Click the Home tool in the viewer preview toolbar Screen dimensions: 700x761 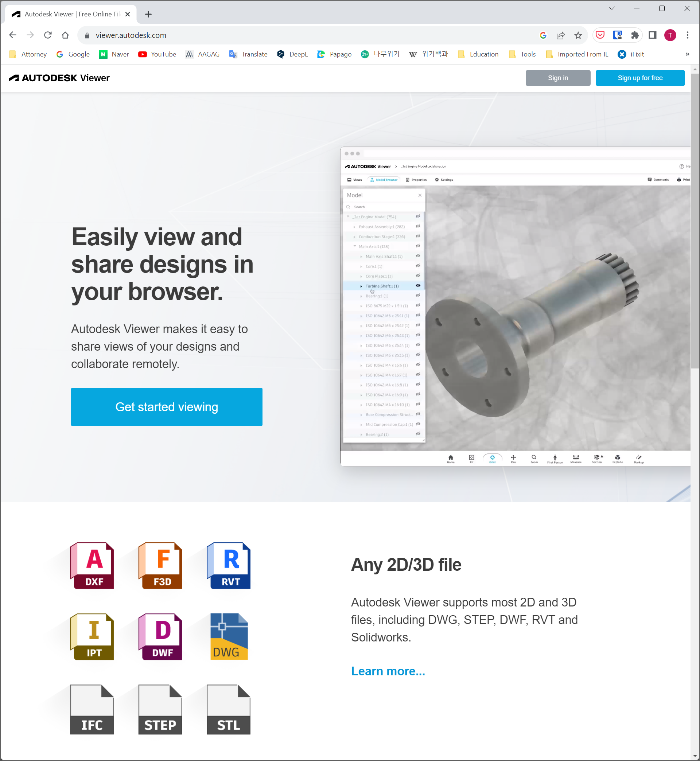450,459
